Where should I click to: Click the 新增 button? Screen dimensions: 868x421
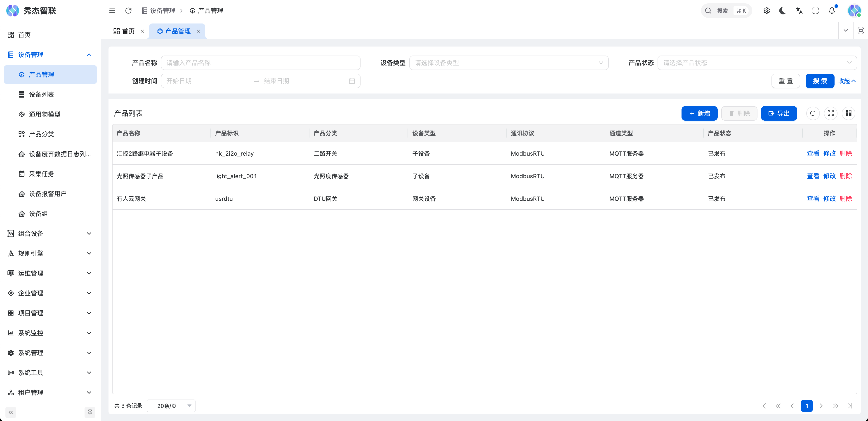tap(699, 113)
